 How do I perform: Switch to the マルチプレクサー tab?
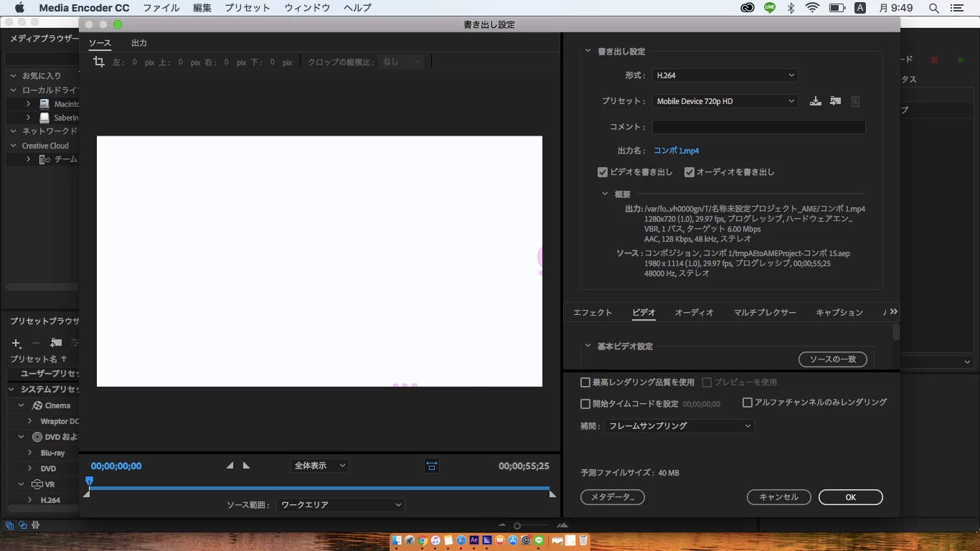point(765,313)
